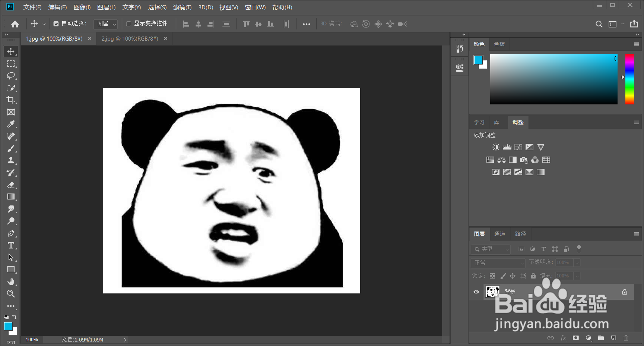Select the Lasso tool

(11, 76)
